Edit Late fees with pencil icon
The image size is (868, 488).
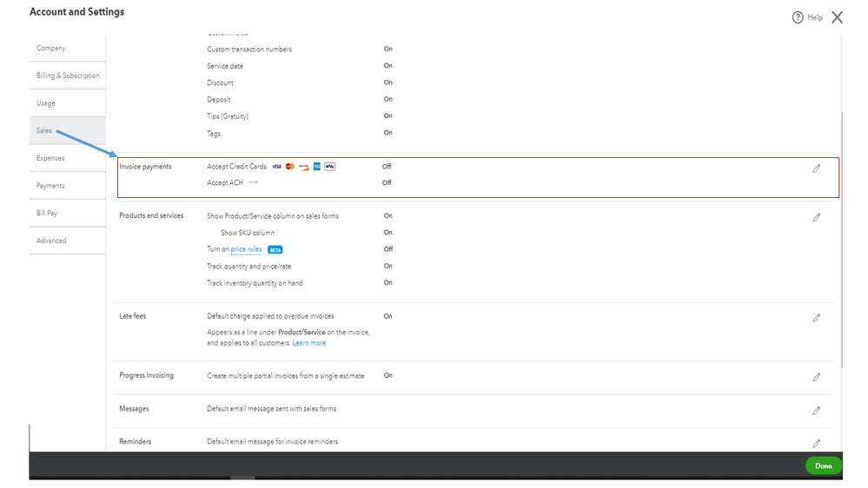coord(816,319)
